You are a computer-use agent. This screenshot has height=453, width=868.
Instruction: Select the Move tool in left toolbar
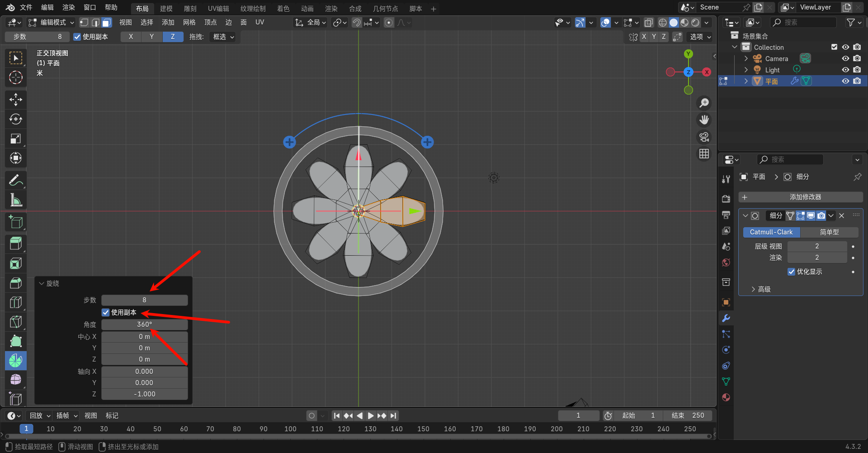(16, 100)
